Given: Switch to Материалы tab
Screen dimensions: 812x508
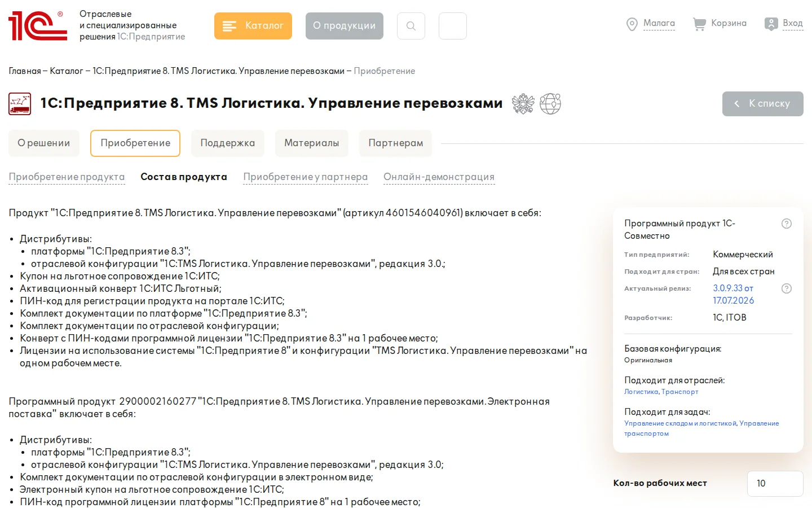Looking at the screenshot, I should coord(312,143).
